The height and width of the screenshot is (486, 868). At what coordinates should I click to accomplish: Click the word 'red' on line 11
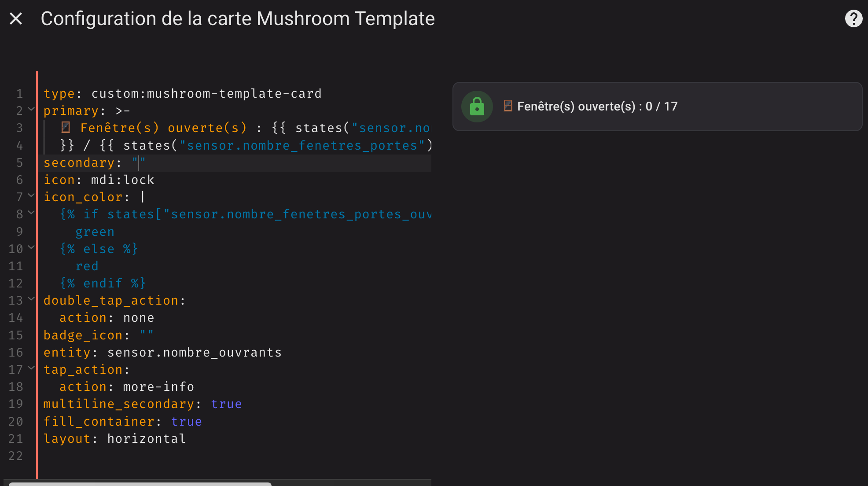87,266
